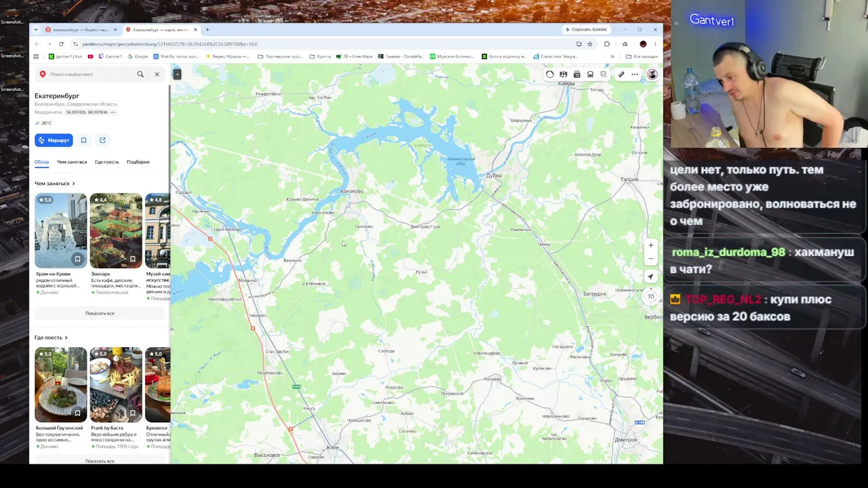This screenshot has height=488, width=868.
Task: Reload the page in Chrome
Action: tap(61, 44)
